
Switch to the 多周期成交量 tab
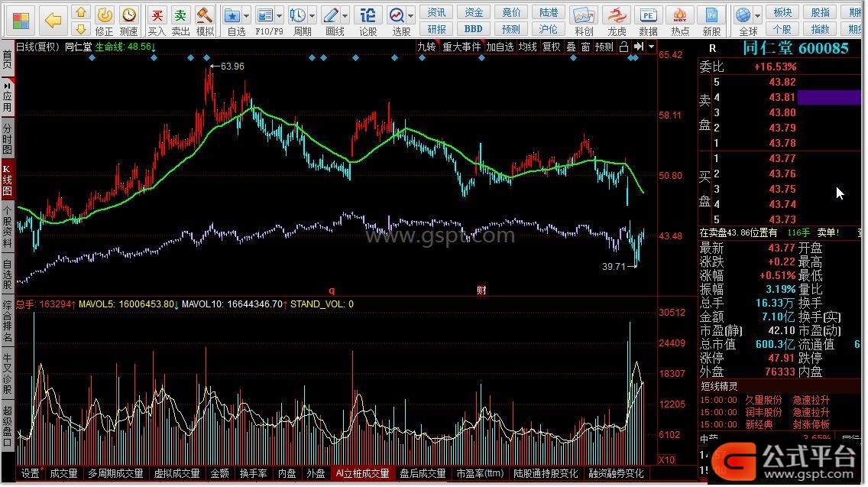115,474
